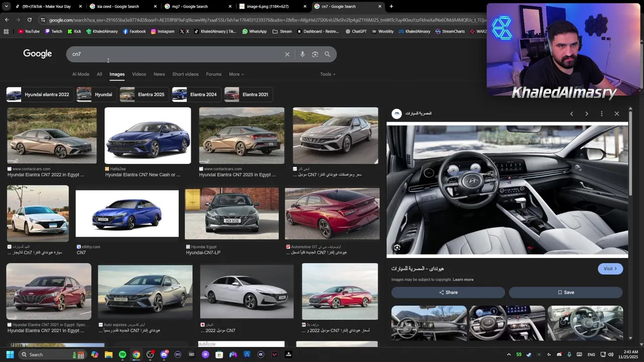Select the Hyundai elantra 2022 chip
This screenshot has height=362, width=644.
pyautogui.click(x=39, y=95)
